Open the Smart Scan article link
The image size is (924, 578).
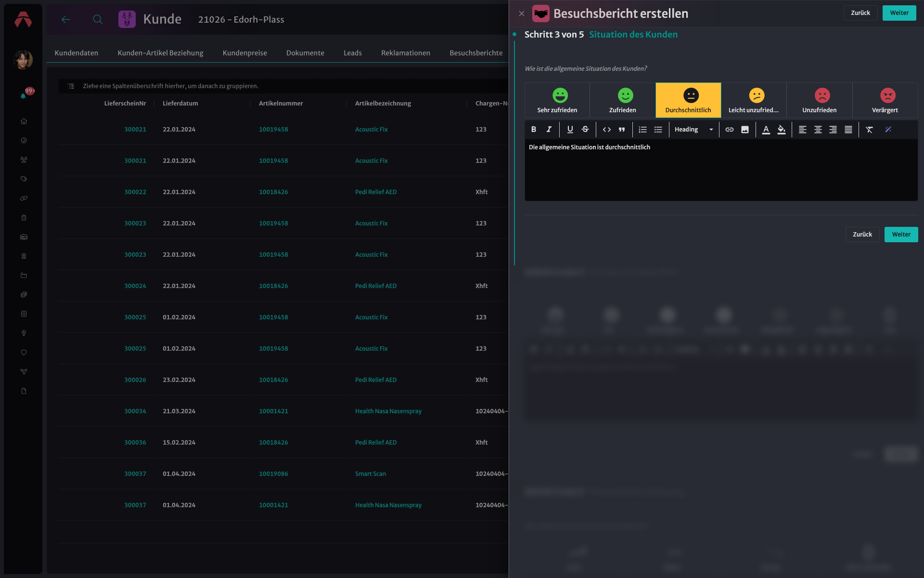tap(371, 474)
